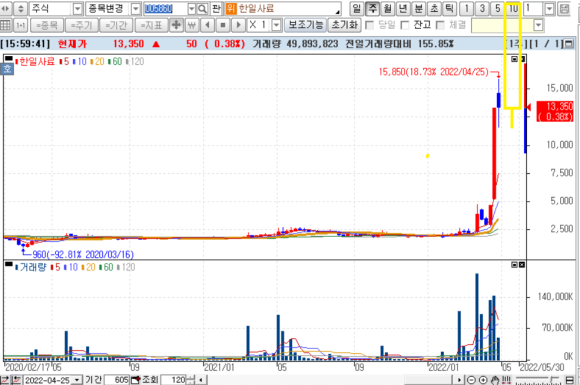
Task: Toggle the crosshair cursor icon
Action: click(x=176, y=25)
